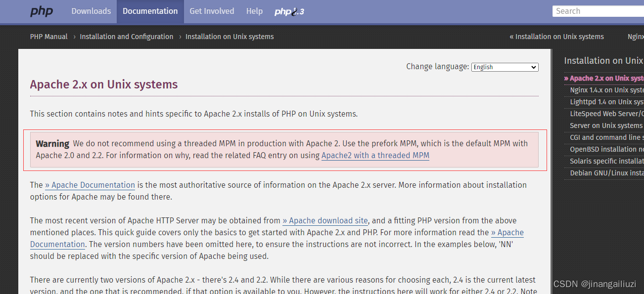Open the Get Involved menu
Screen dimensions: 644x294
coord(212,11)
